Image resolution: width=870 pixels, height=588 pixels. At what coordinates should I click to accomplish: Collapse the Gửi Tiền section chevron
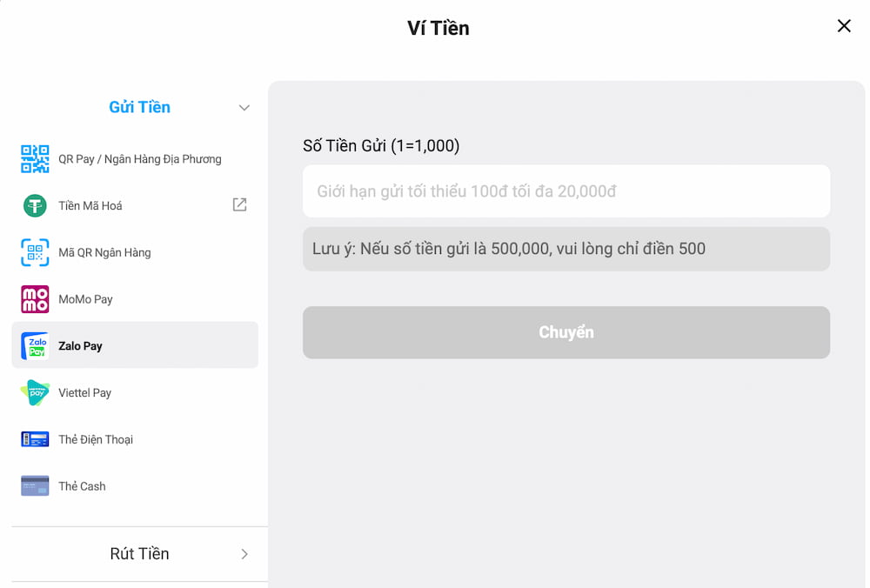click(x=244, y=107)
